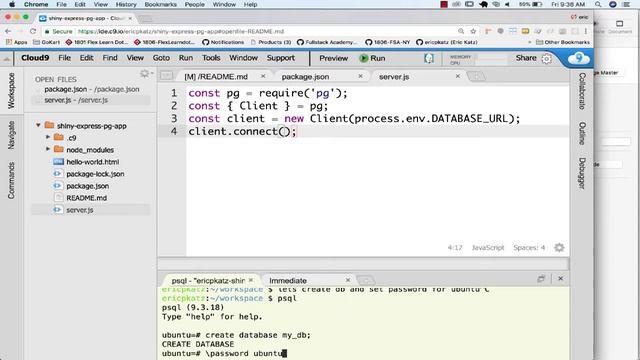Open the Open Files panel settings gear

coord(144,73)
